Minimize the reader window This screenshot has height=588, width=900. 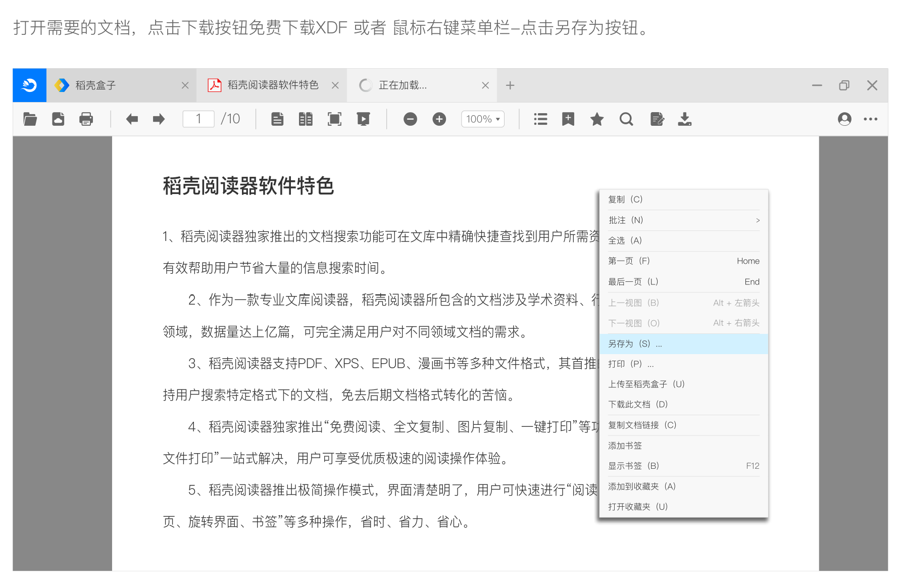(817, 85)
